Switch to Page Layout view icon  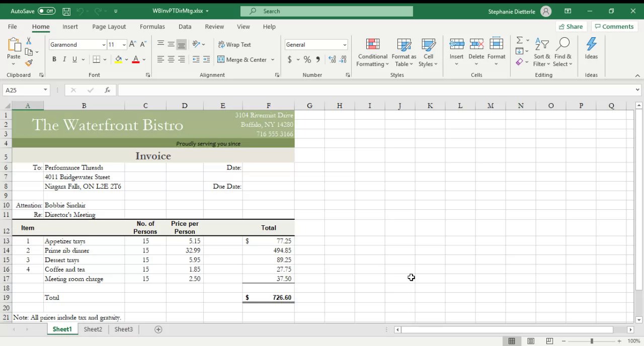[531, 341]
